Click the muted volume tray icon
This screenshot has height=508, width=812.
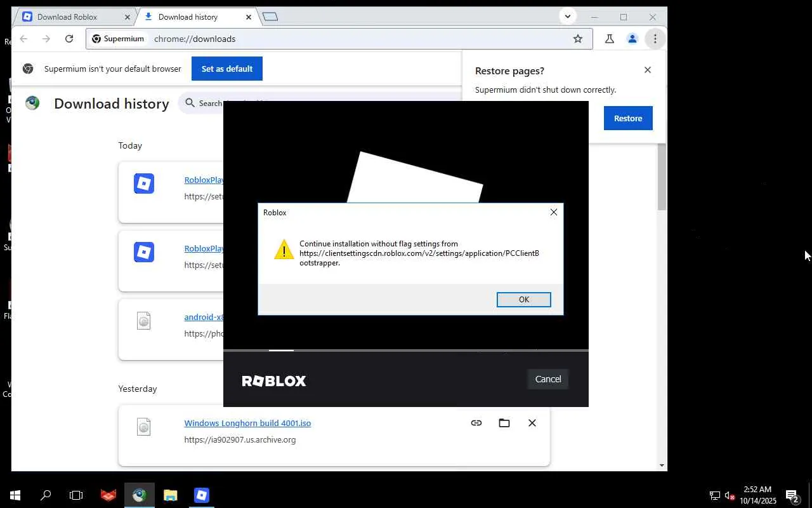(x=730, y=495)
